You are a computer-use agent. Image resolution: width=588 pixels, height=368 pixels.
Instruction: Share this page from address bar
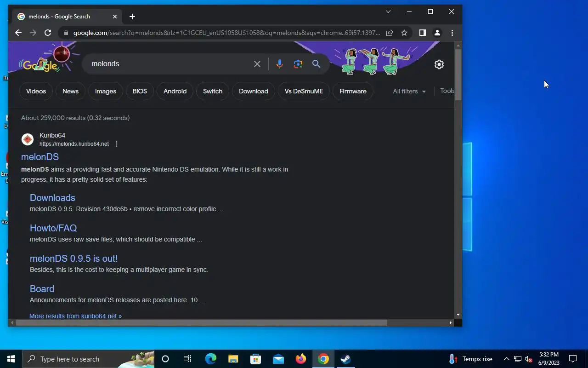click(x=390, y=33)
